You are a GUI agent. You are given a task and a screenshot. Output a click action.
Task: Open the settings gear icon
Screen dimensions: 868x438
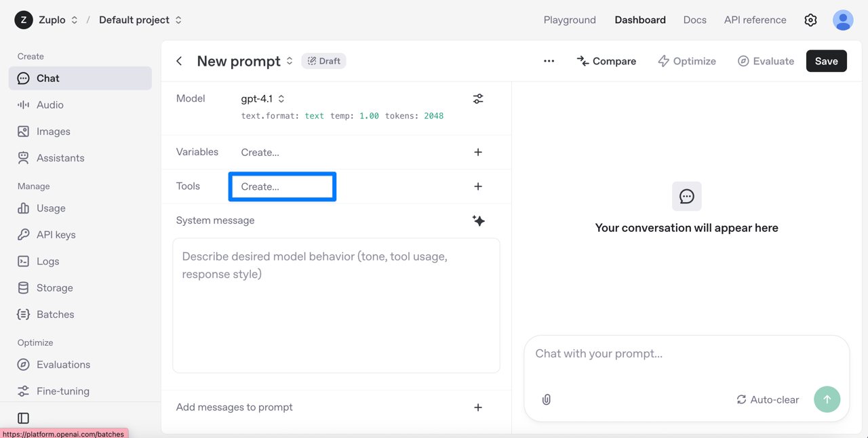pos(810,20)
